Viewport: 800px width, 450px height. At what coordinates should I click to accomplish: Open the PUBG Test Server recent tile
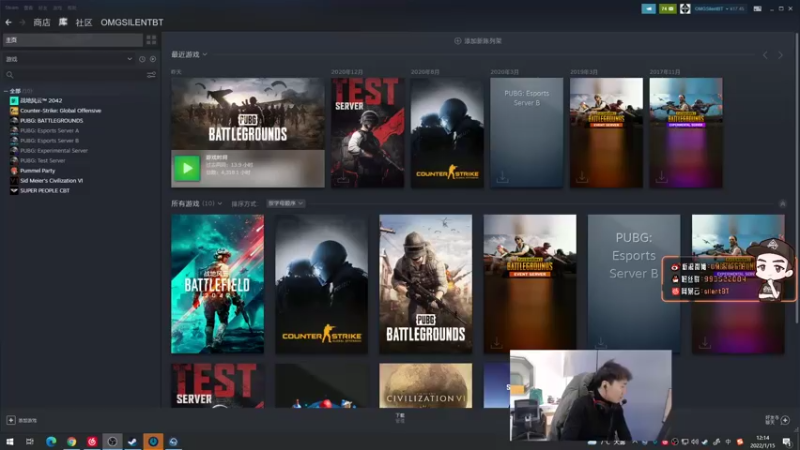click(x=367, y=133)
